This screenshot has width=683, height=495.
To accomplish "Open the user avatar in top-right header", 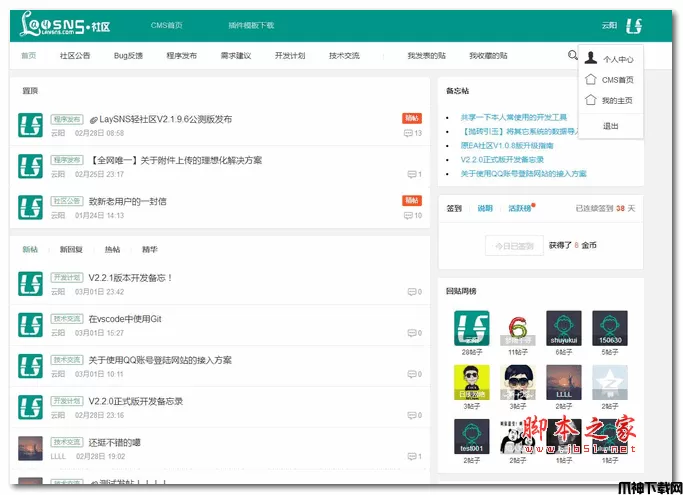I will point(634,25).
